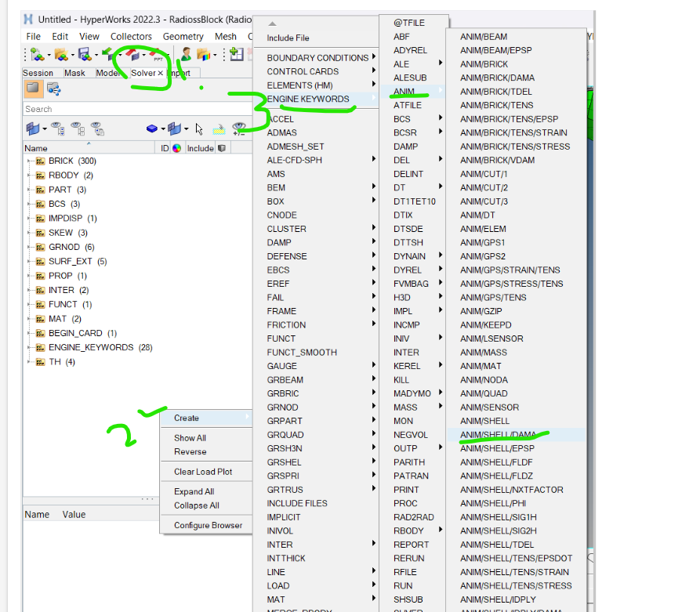Screen dimensions: 700x612
Task: Open the BOUNDARY CONDITIONS submenu
Action: tap(316, 58)
